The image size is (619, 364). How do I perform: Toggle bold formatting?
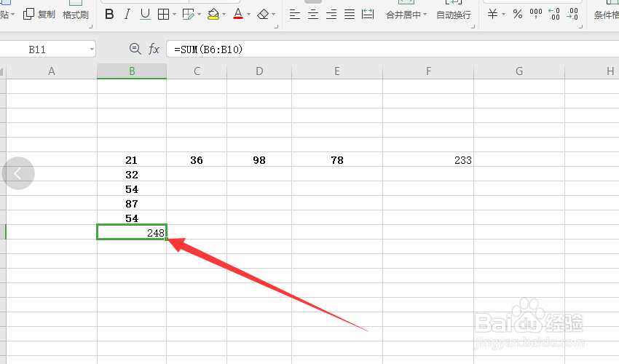109,15
